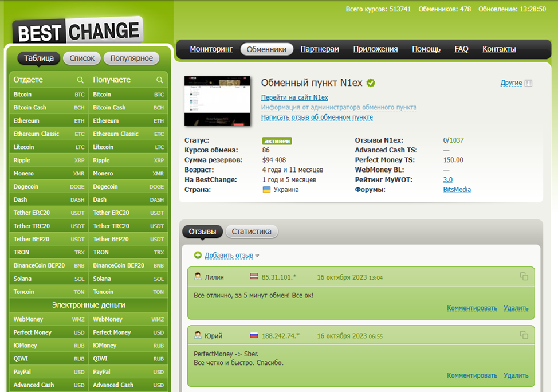Click the search icon beside Получаете

(x=160, y=80)
